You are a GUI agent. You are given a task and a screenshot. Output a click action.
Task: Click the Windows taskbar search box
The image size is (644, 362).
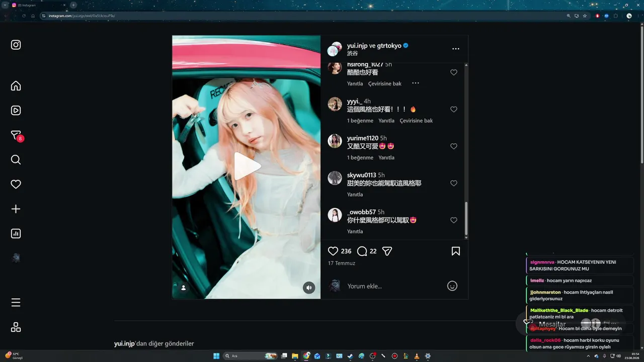[251, 356]
